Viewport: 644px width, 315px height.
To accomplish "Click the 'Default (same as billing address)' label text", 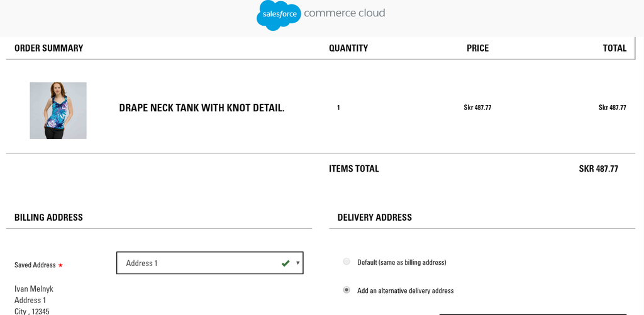I will pyautogui.click(x=401, y=262).
